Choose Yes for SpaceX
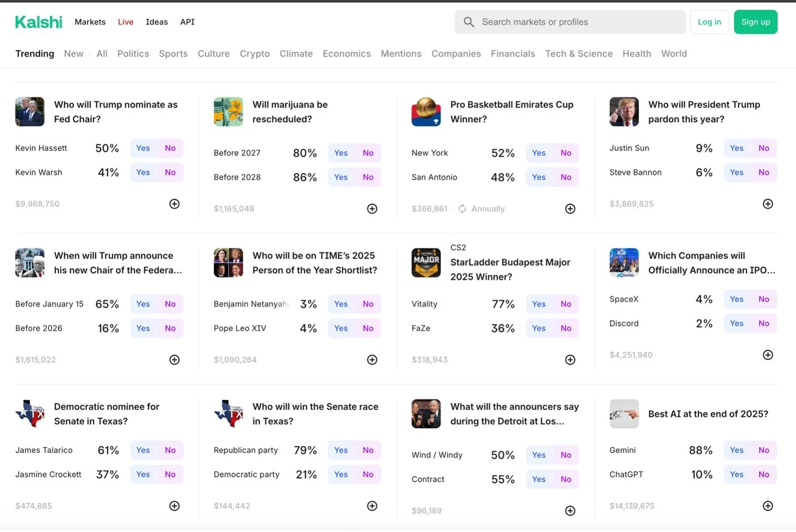796x532 pixels. click(x=736, y=299)
